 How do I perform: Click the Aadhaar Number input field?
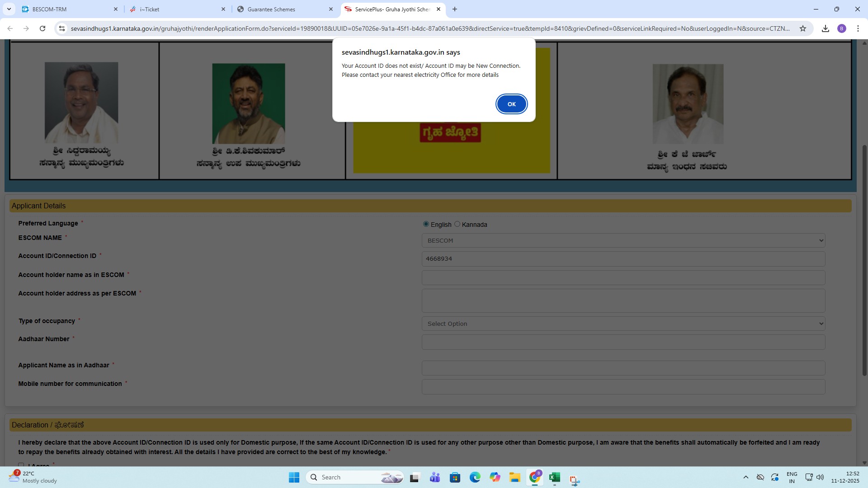pyautogui.click(x=623, y=342)
